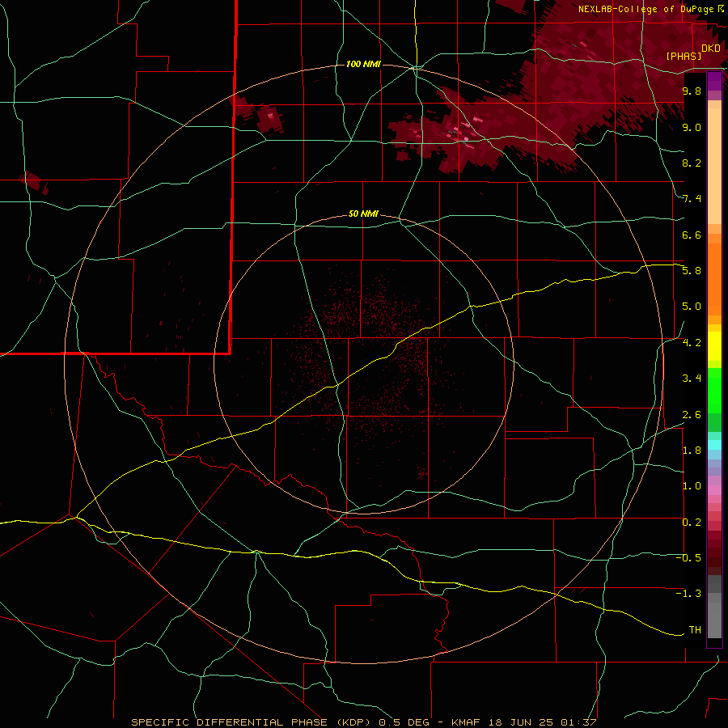
Task: Click the TH threshold label
Action: 695,630
